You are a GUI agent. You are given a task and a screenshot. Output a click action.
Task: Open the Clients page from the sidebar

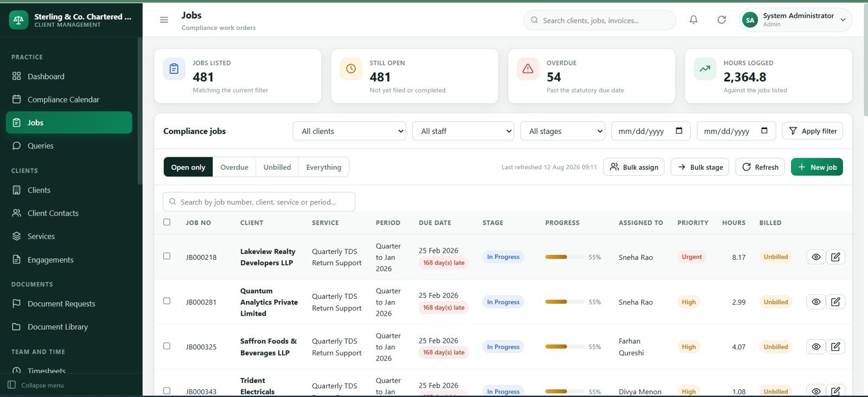[69, 190]
